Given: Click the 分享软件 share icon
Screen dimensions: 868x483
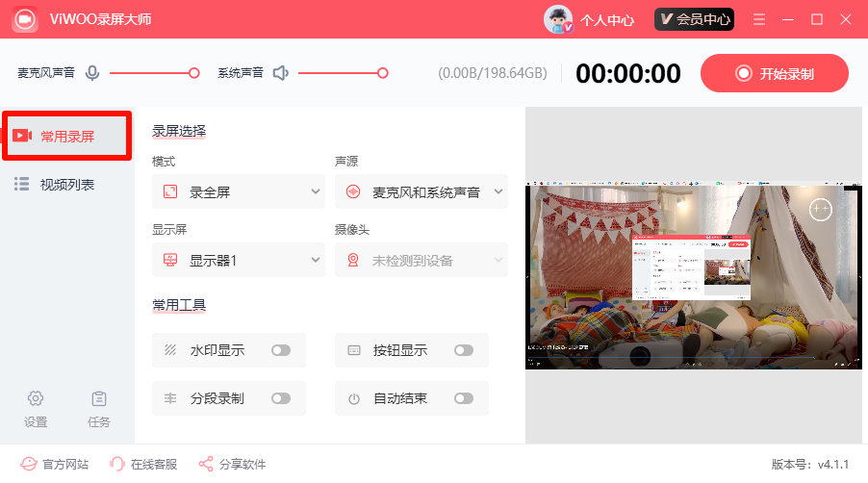Looking at the screenshot, I should click(x=206, y=464).
